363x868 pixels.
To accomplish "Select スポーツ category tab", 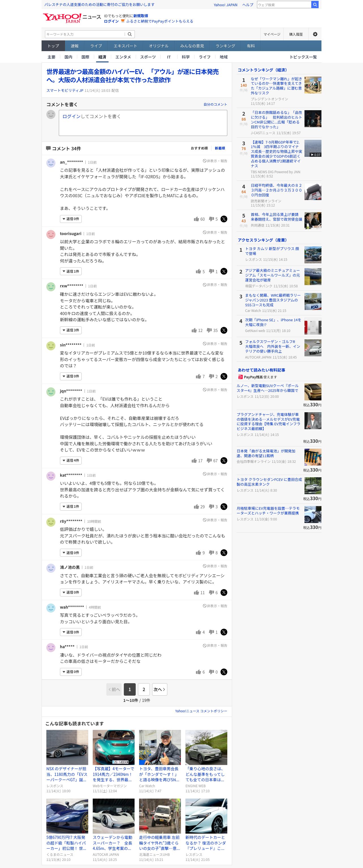I will pos(148,57).
